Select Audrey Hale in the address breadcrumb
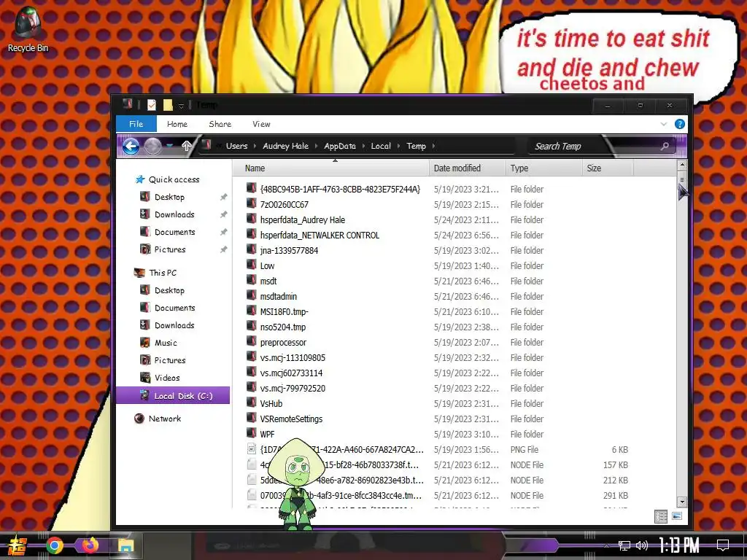Viewport: 747px width, 560px height. click(285, 146)
